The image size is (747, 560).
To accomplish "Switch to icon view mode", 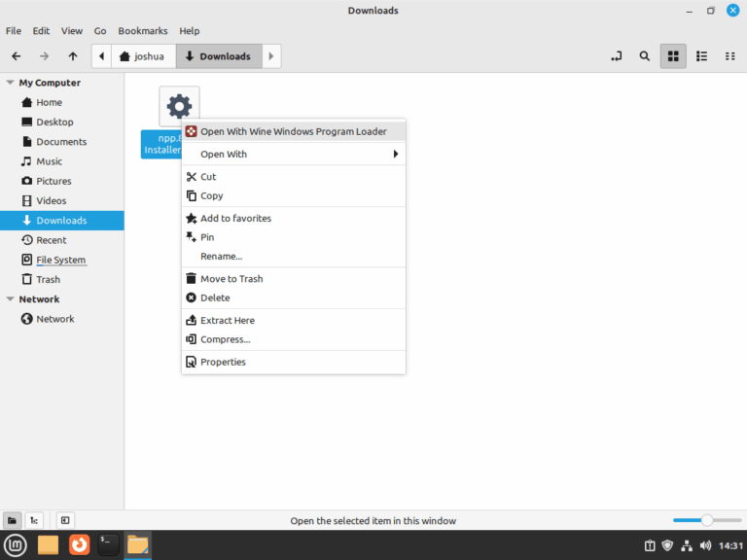I will point(672,56).
